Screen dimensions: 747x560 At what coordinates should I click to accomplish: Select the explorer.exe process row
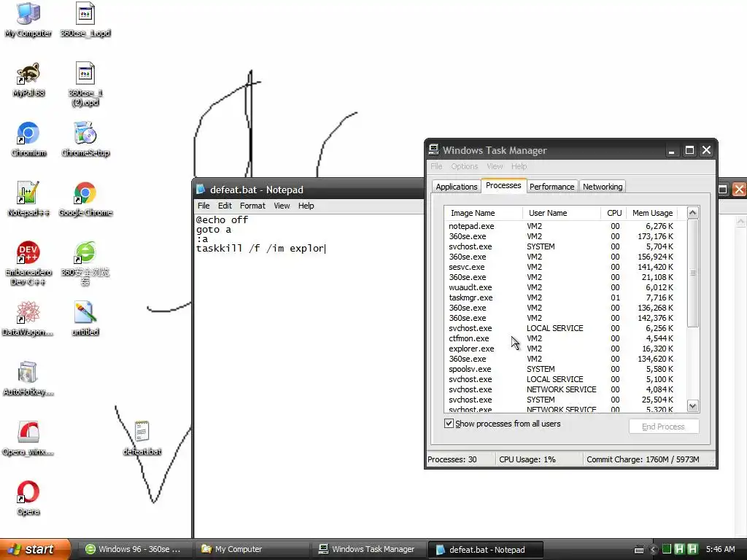coord(565,349)
